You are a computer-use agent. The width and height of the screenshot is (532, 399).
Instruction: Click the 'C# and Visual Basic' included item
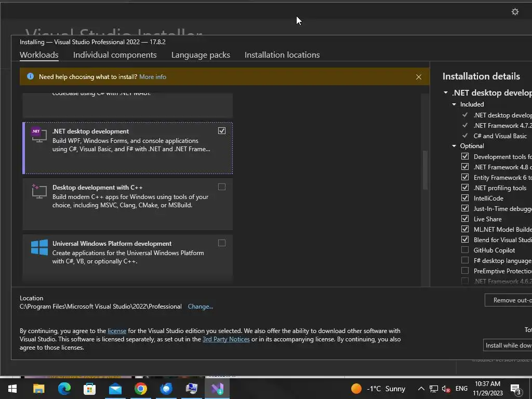click(500, 136)
